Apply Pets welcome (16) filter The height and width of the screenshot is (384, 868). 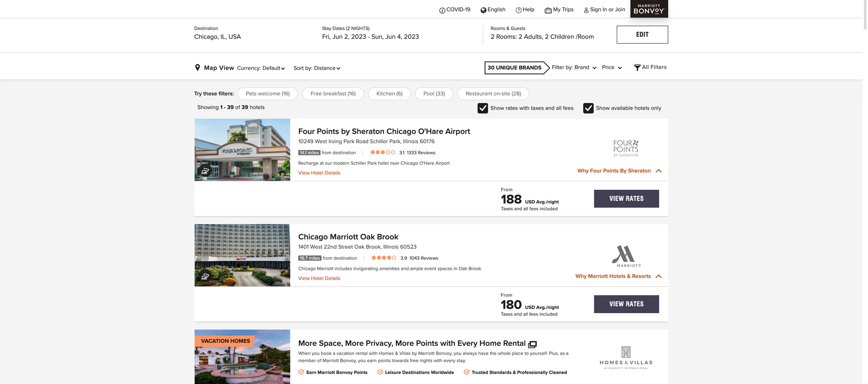267,94
